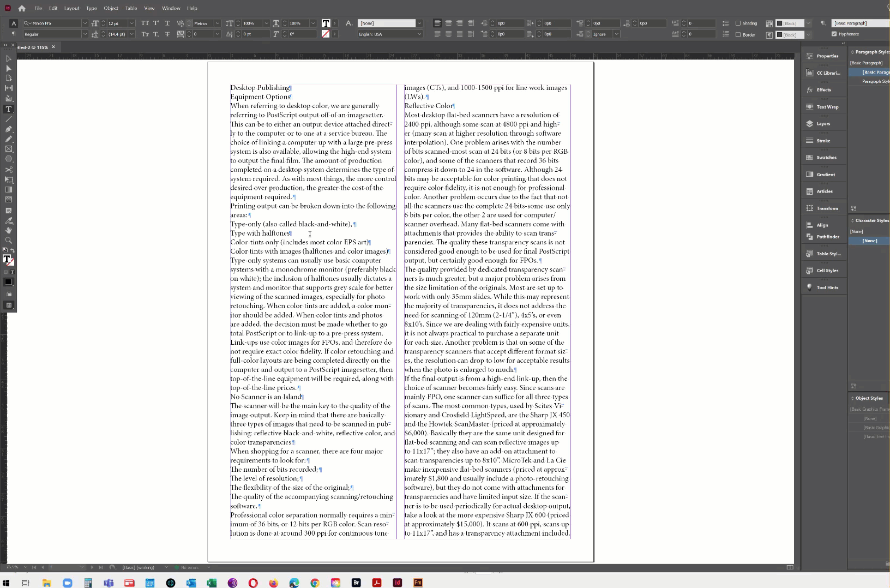890x588 pixels.
Task: Open the language dropdown English: USA
Action: tap(419, 34)
